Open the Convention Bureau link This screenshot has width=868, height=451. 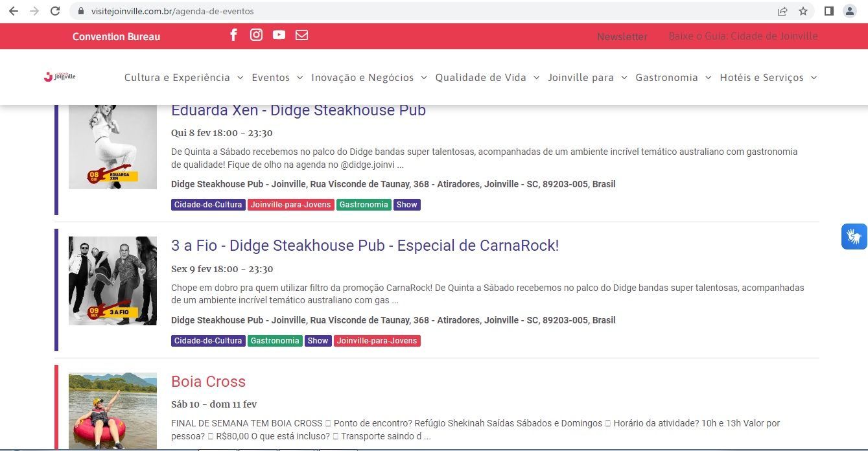pos(116,37)
